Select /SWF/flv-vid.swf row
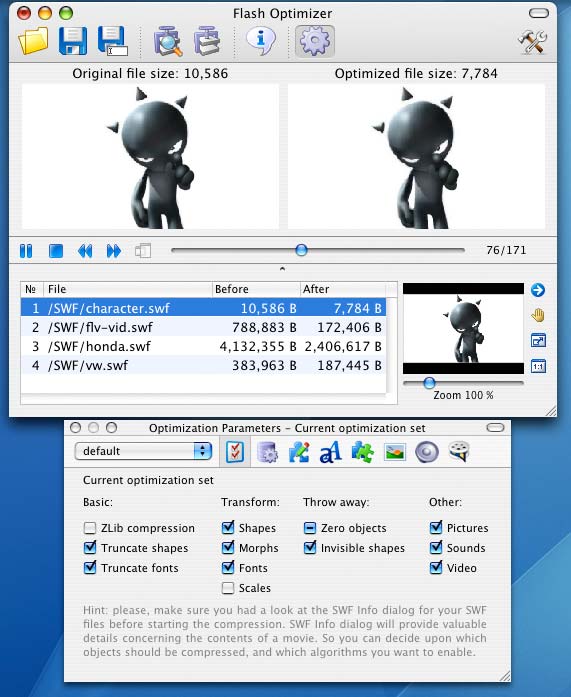Image resolution: width=571 pixels, height=697 pixels. tap(203, 327)
